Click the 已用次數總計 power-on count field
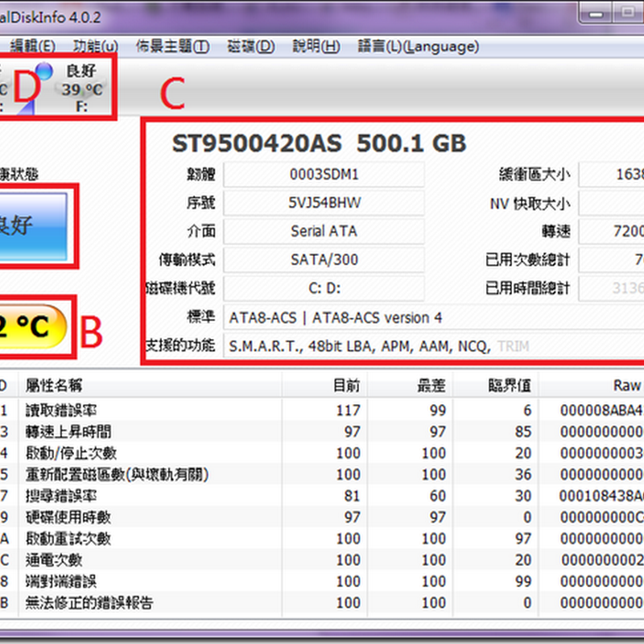 [612, 259]
